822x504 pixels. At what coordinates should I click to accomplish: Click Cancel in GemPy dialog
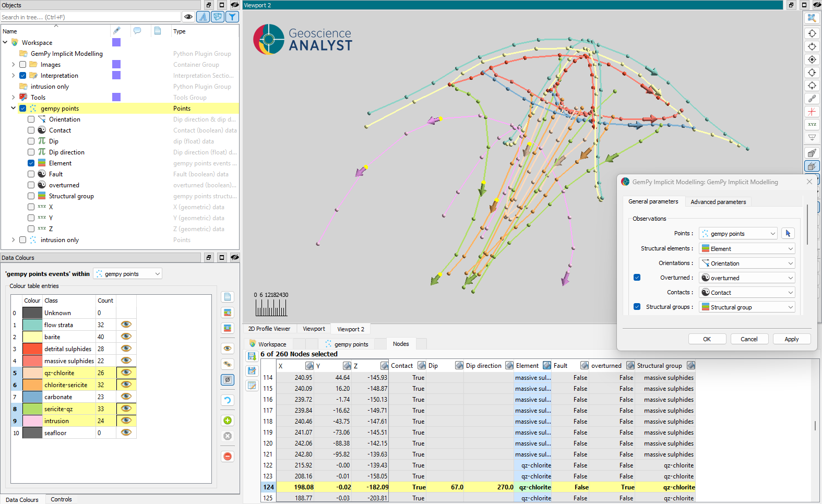(x=749, y=339)
